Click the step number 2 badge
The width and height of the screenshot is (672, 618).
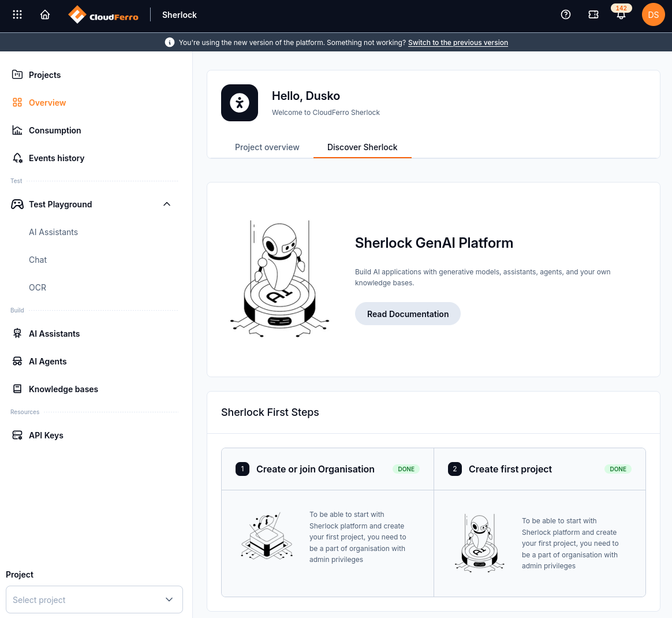click(455, 469)
